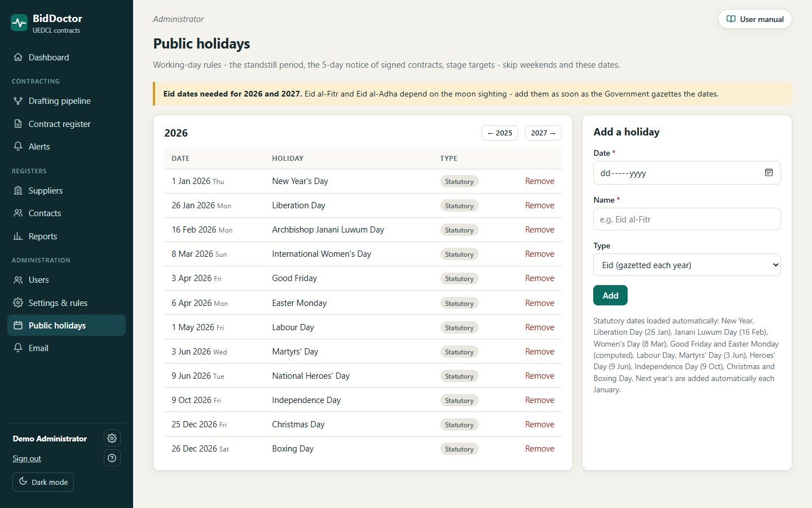Open the date picker calendar icon
Image resolution: width=812 pixels, height=508 pixels.
point(769,173)
